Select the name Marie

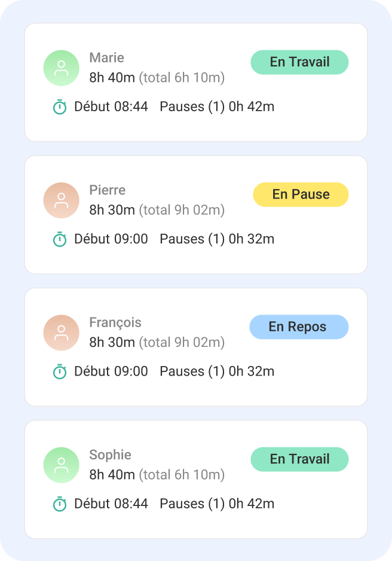tap(106, 57)
